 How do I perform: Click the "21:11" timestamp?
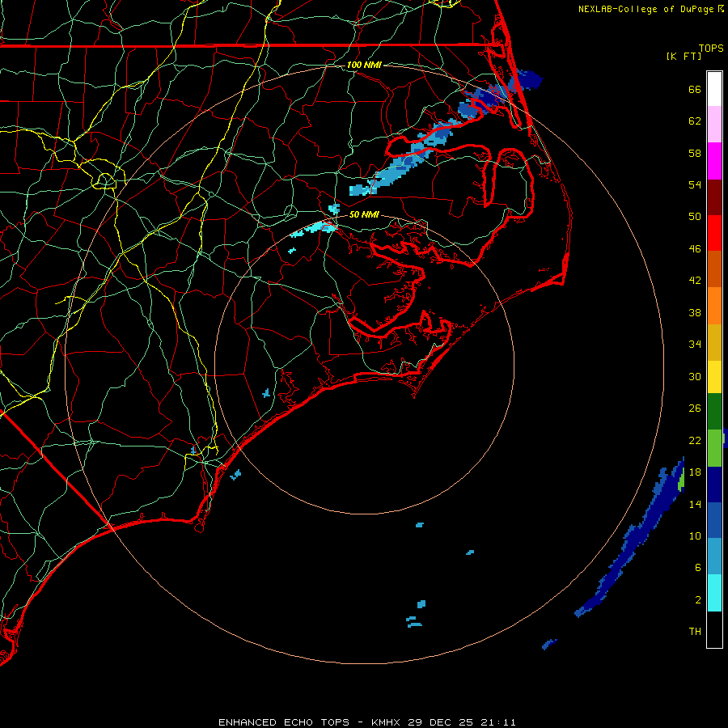(498, 722)
